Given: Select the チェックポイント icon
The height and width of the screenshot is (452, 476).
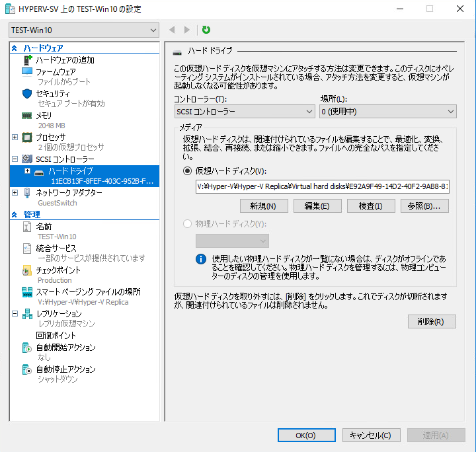Looking at the screenshot, I should (27, 270).
